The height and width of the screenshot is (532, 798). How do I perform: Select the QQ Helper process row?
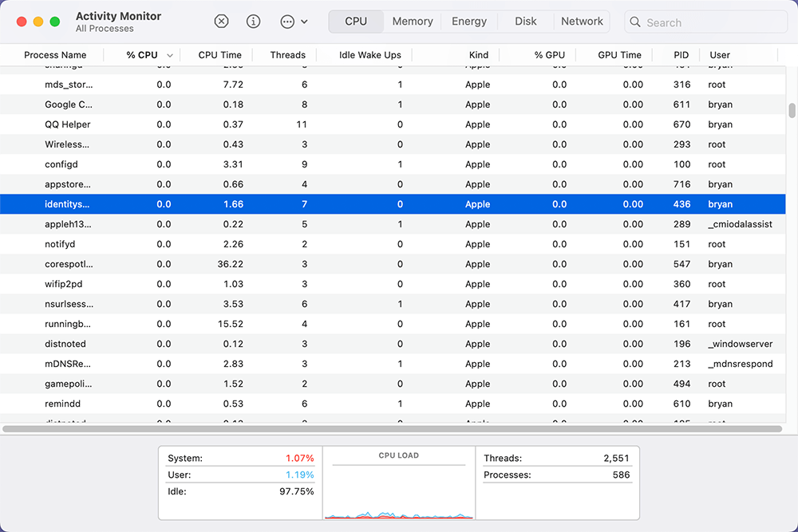[68, 124]
